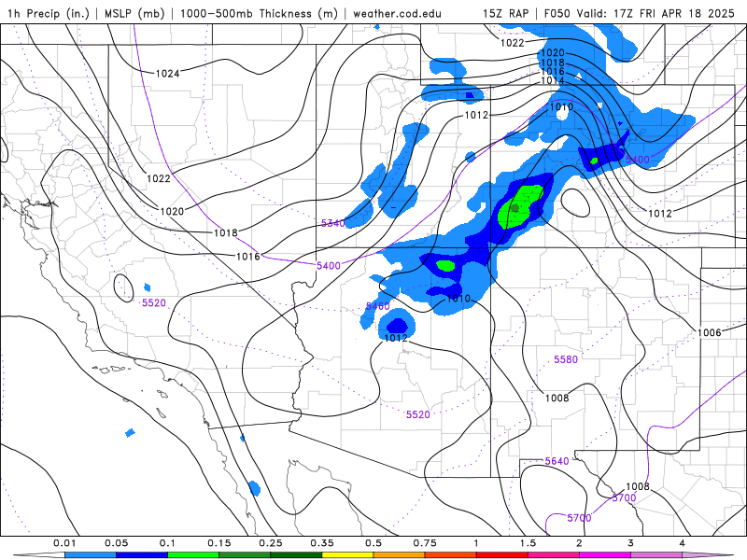The height and width of the screenshot is (560, 747).
Task: Click the '15Z RAP' model run label
Action: [505, 13]
